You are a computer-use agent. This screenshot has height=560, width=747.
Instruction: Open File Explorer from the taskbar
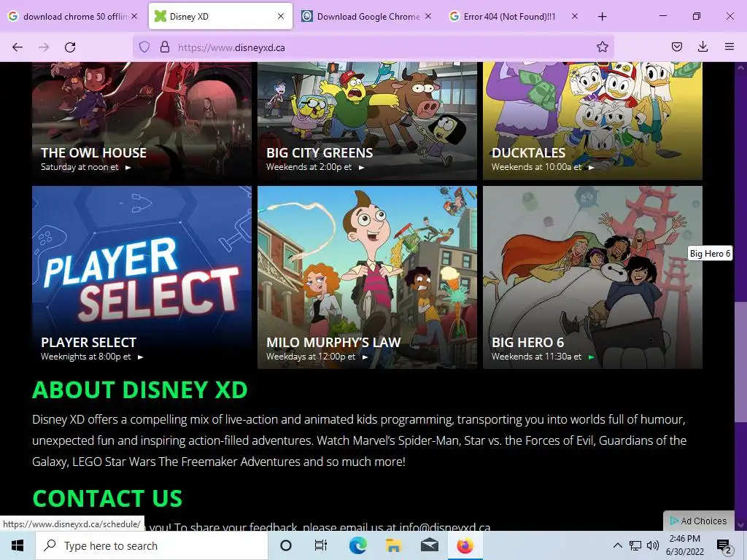pos(393,545)
